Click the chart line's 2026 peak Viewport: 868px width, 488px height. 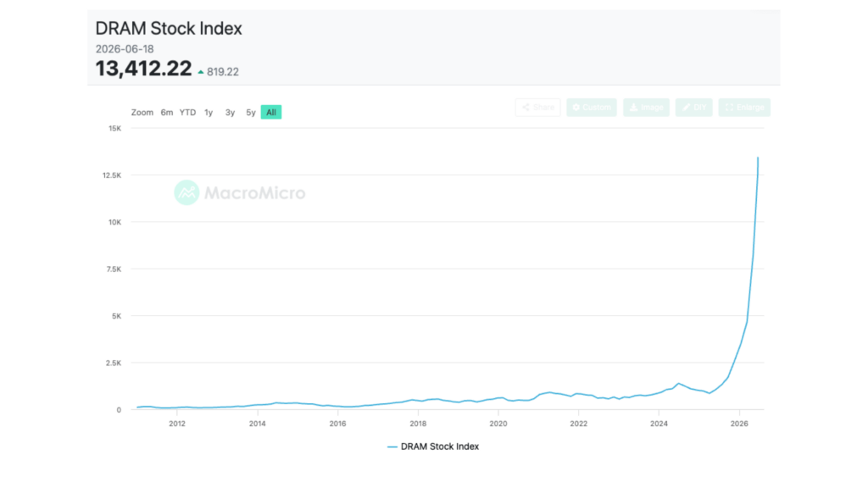pyautogui.click(x=758, y=158)
